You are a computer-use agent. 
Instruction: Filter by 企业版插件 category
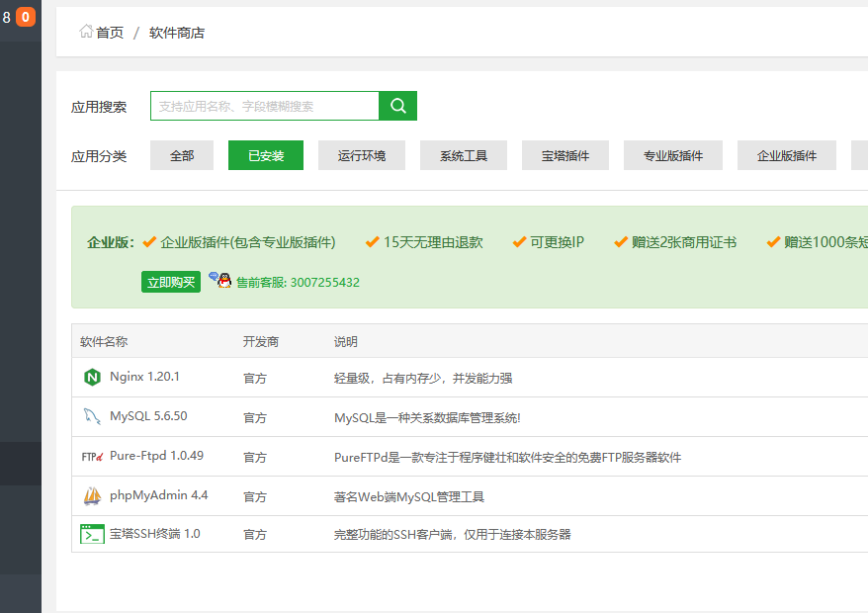(787, 155)
